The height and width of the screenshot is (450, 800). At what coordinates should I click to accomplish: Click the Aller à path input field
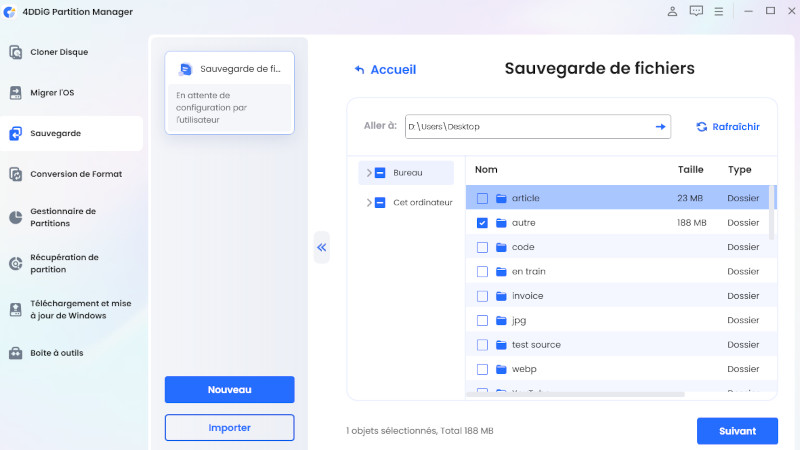[528, 127]
